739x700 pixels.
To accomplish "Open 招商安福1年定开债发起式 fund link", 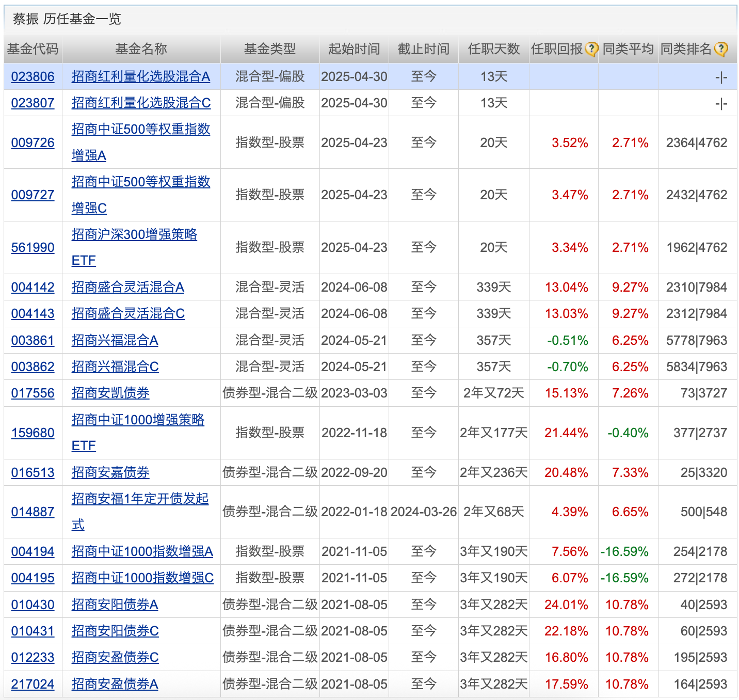I will [140, 512].
